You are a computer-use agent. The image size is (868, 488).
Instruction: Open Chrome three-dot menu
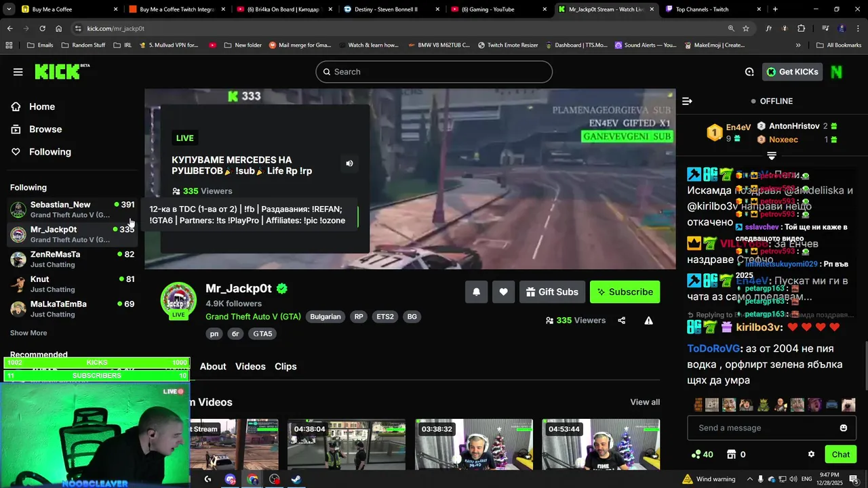pos(856,28)
